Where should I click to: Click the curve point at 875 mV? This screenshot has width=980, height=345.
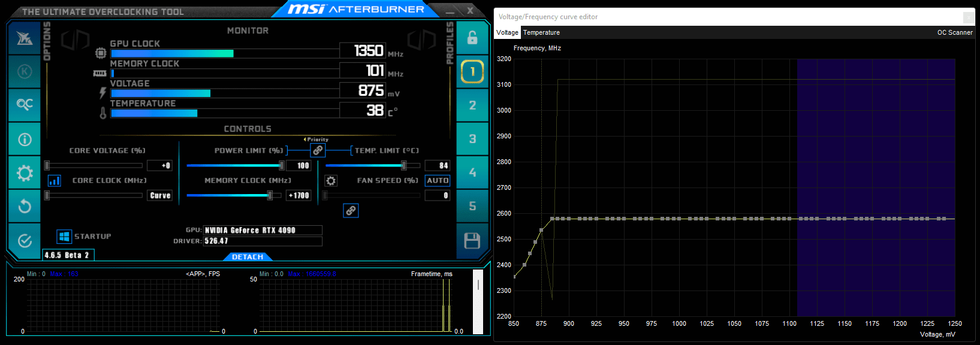pos(541,230)
